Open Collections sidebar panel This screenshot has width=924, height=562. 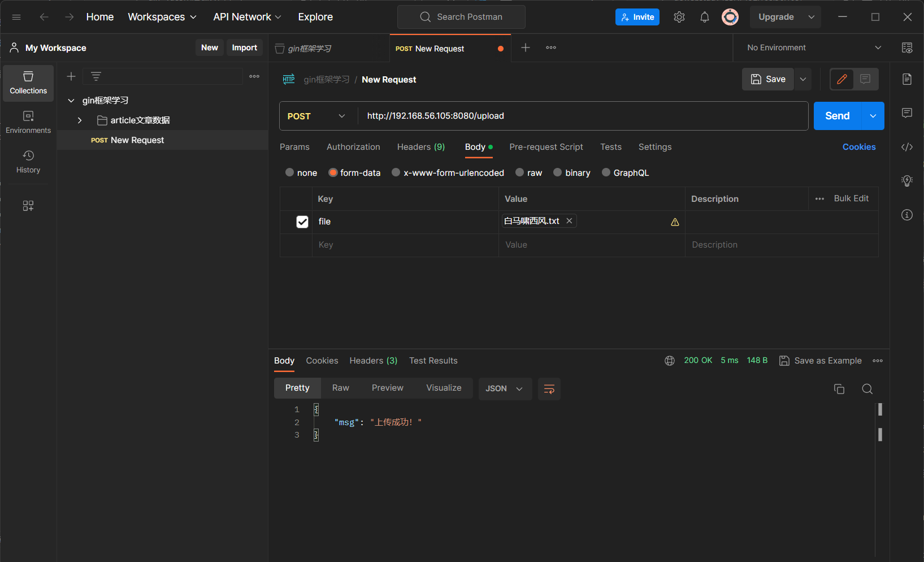click(x=28, y=83)
